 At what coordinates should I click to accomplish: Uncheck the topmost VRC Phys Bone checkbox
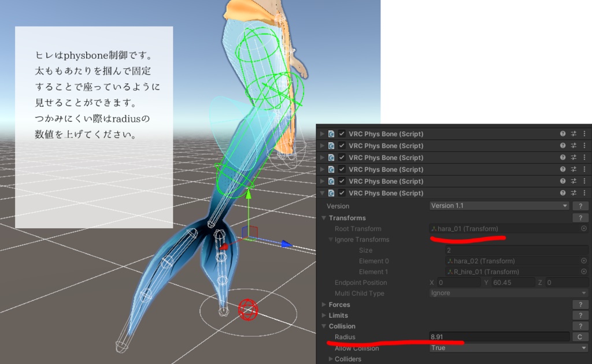click(342, 134)
